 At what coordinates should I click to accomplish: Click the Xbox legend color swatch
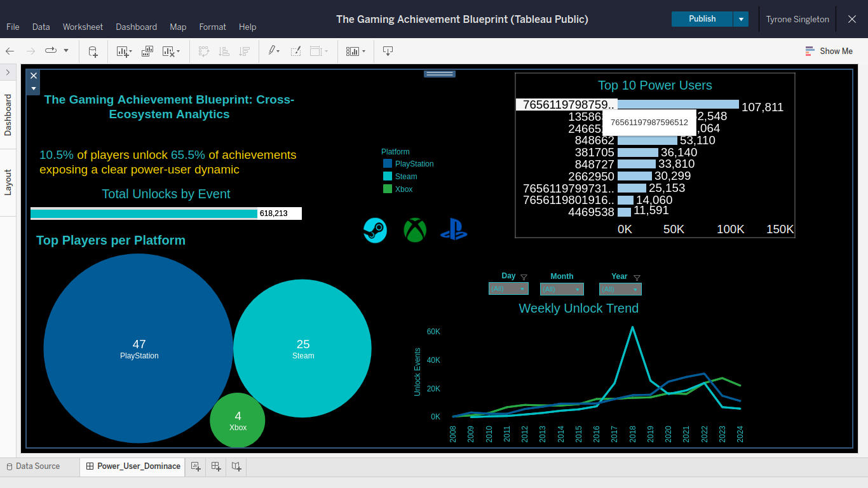click(388, 189)
